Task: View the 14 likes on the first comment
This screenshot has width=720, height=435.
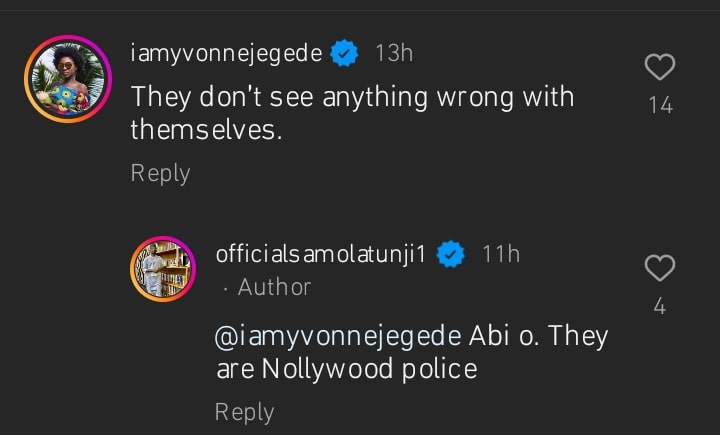Action: pyautogui.click(x=660, y=105)
